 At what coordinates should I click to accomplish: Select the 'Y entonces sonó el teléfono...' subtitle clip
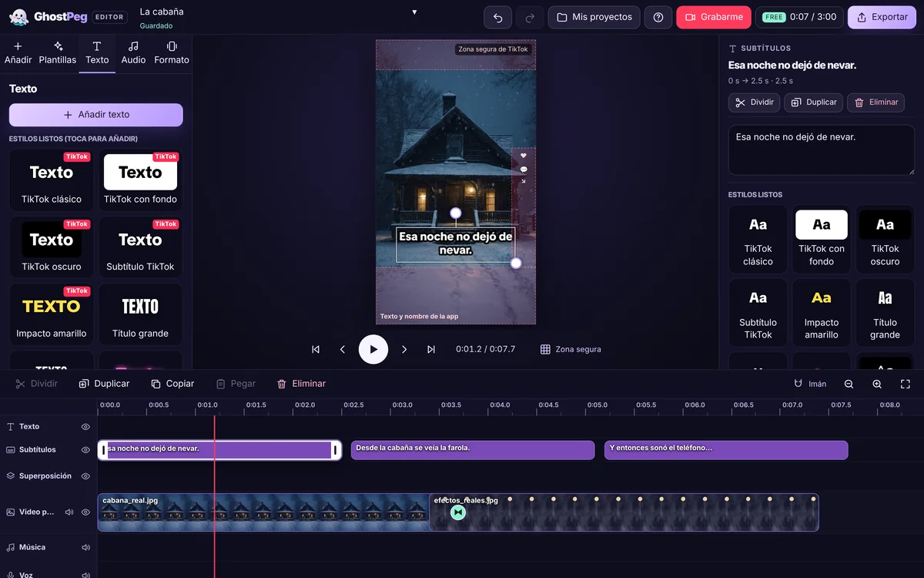tap(726, 450)
